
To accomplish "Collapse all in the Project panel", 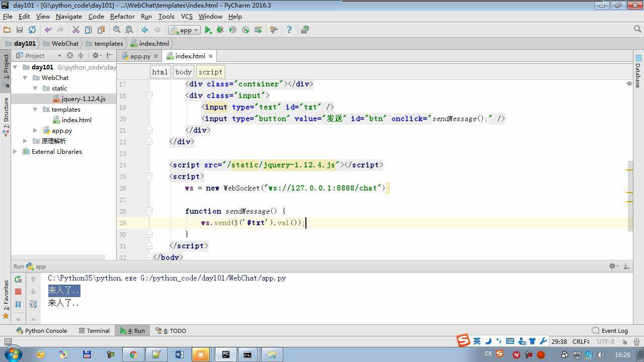I will [80, 56].
